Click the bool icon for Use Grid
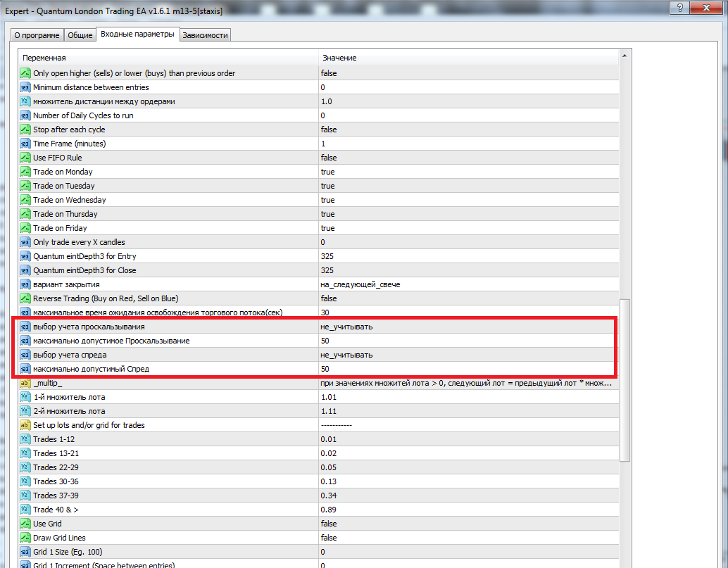Viewport: 728px width, 568px height. pos(25,524)
